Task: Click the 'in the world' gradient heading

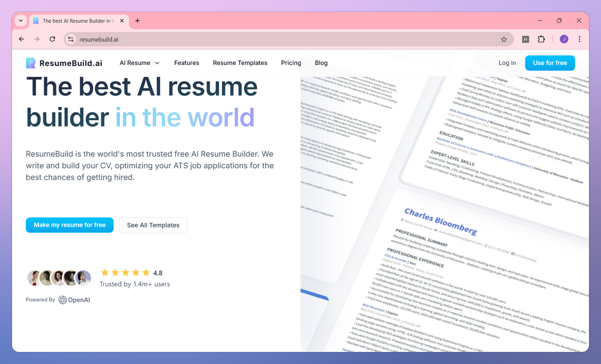Action: (185, 118)
